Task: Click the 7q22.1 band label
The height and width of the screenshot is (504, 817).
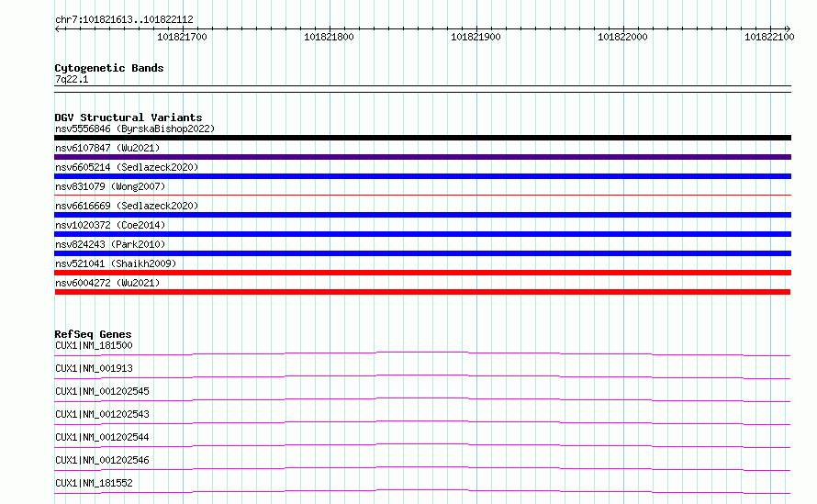Action: [72, 79]
